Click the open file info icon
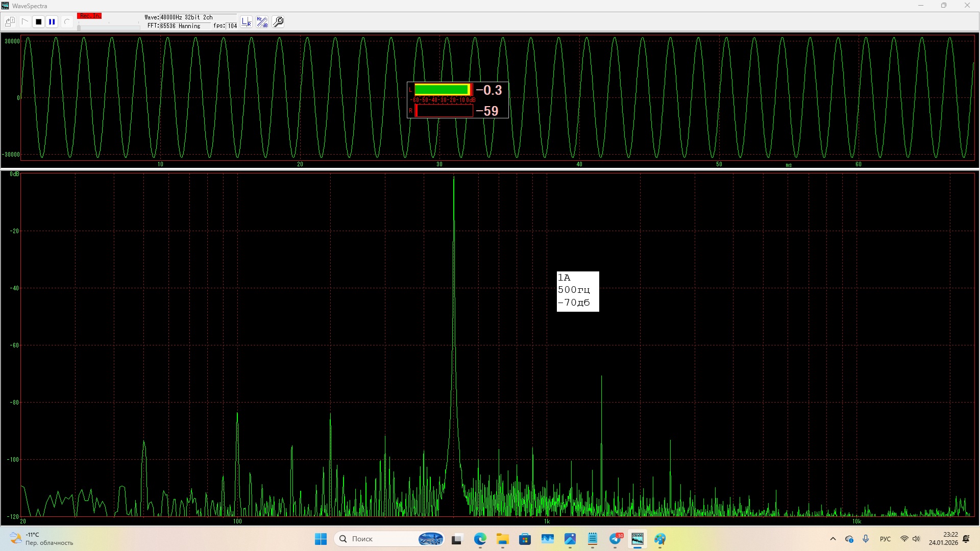This screenshot has height=551, width=980. (10, 22)
